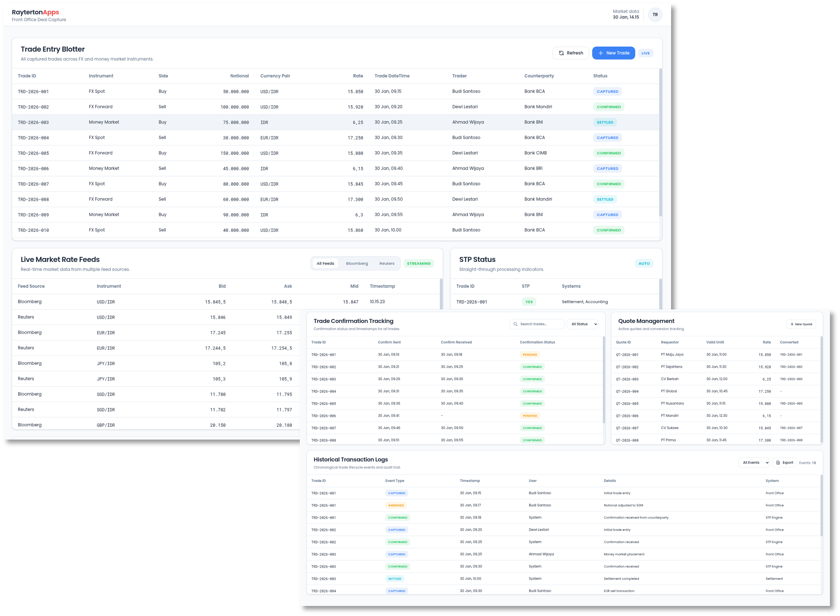The image size is (840, 616).
Task: Click the Trade DateTime column header
Action: tap(392, 76)
